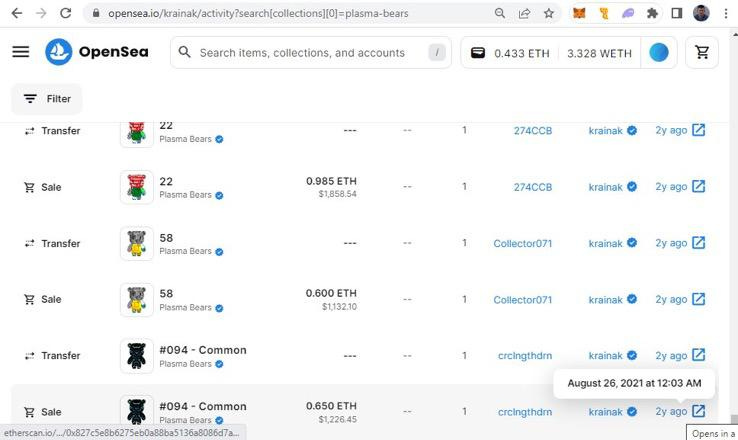The height and width of the screenshot is (440, 738).
Task: Open the yellow key extension icon
Action: 604,13
